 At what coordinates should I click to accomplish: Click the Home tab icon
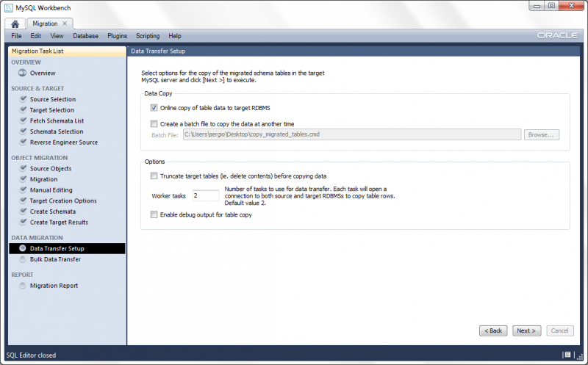[15, 24]
